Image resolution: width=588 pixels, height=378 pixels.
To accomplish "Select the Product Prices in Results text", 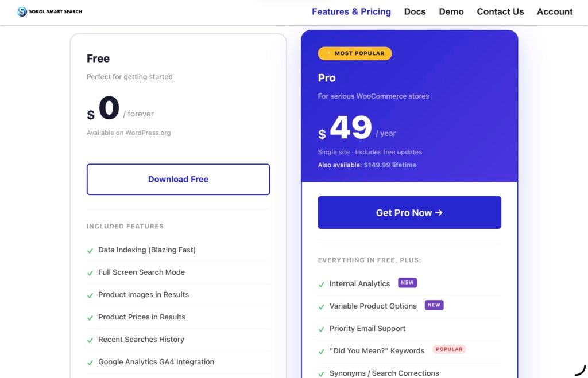I will [142, 317].
